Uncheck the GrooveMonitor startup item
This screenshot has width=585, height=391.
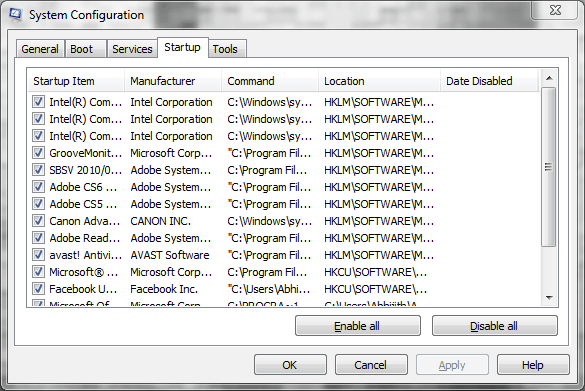pyautogui.click(x=38, y=153)
